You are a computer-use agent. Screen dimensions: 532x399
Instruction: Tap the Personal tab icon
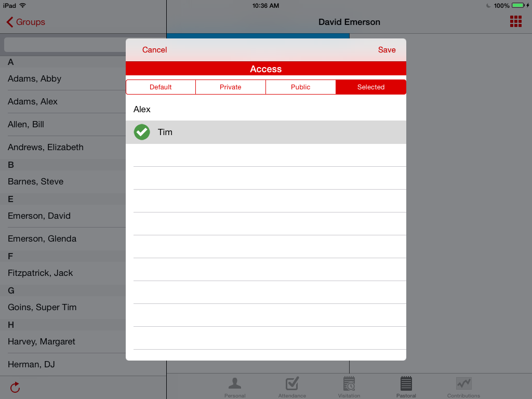pos(235,384)
